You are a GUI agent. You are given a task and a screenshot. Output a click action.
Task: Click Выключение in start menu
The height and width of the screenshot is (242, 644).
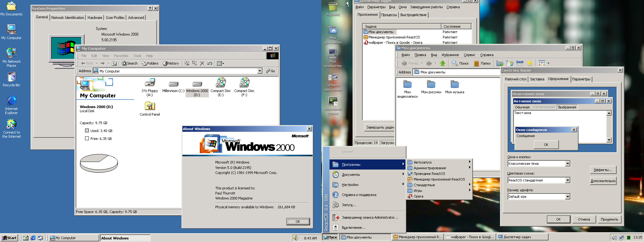tap(368, 228)
